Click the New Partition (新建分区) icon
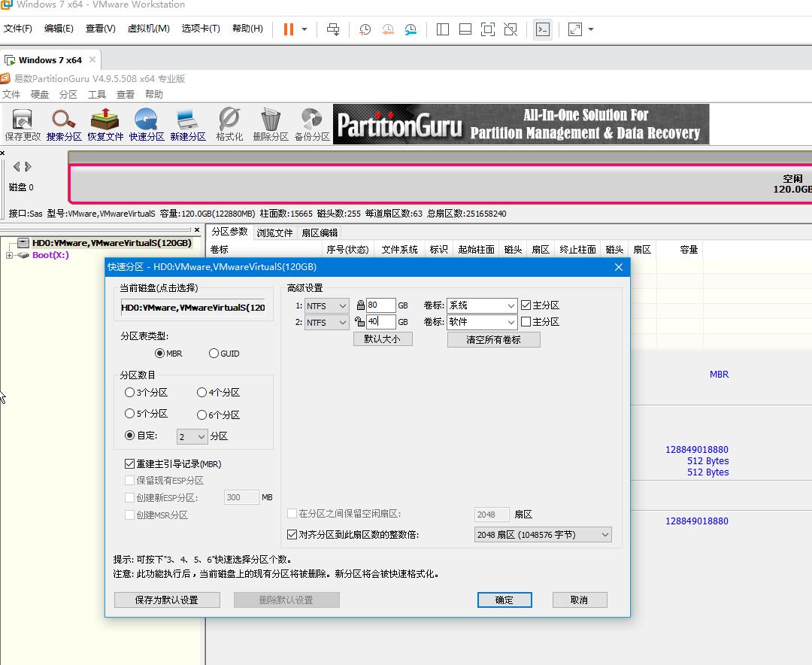 pyautogui.click(x=188, y=124)
